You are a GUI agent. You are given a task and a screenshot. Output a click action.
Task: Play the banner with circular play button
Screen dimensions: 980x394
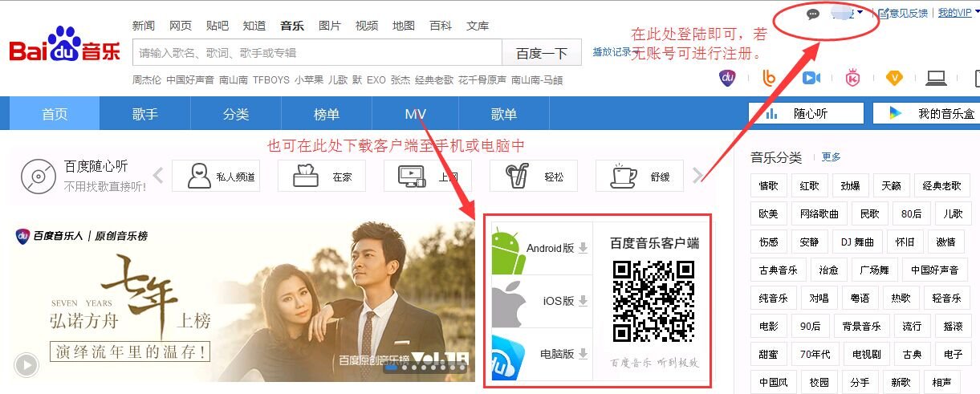coord(26,365)
